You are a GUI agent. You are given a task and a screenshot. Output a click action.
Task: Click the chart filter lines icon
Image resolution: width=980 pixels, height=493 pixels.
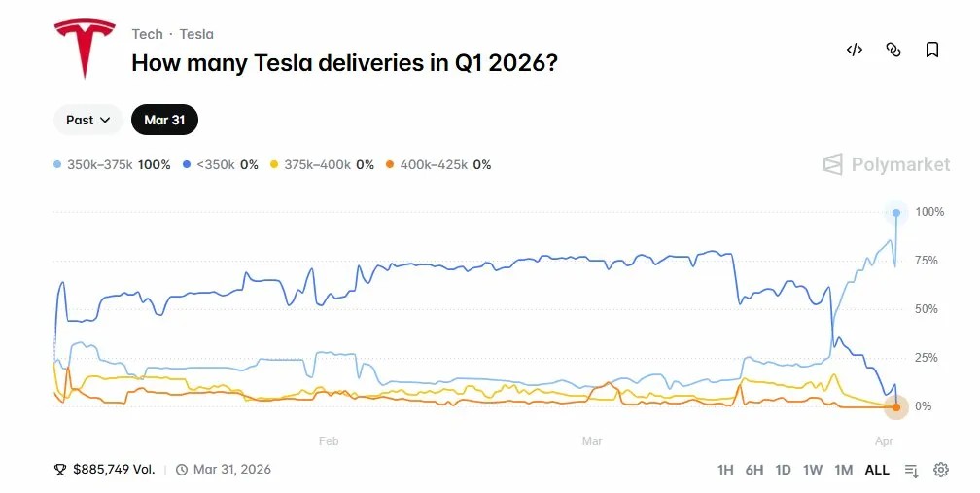pyautogui.click(x=911, y=470)
